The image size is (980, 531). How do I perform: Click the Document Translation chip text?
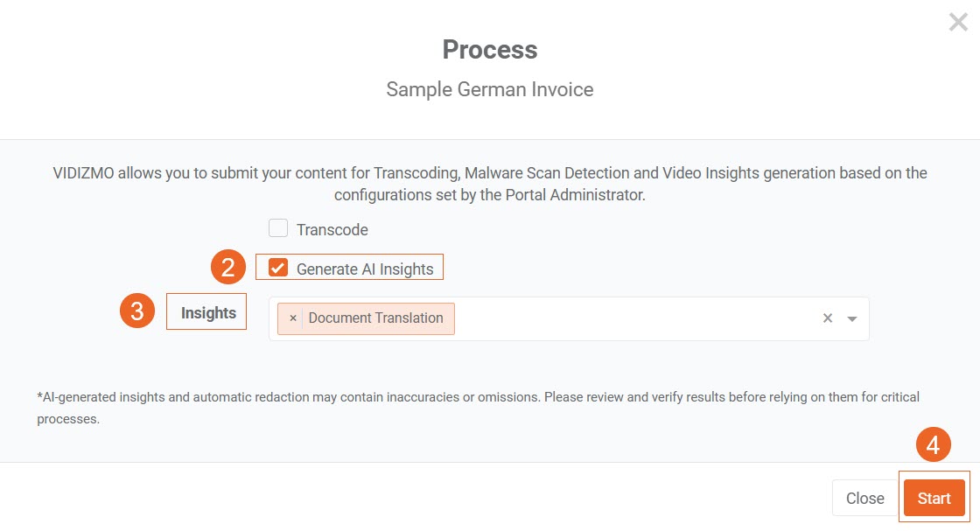point(375,318)
